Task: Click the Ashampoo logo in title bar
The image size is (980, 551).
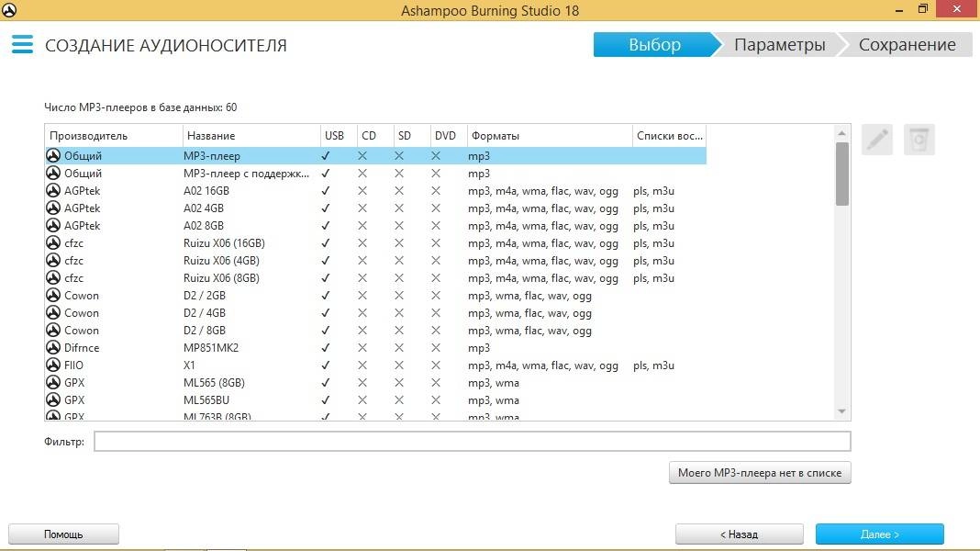Action: (x=9, y=10)
